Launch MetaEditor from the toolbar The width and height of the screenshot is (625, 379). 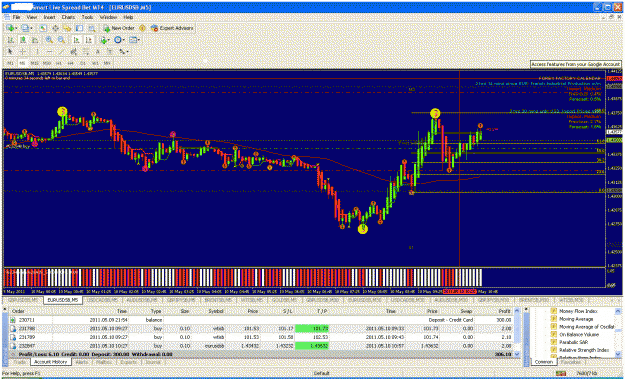tap(142, 28)
